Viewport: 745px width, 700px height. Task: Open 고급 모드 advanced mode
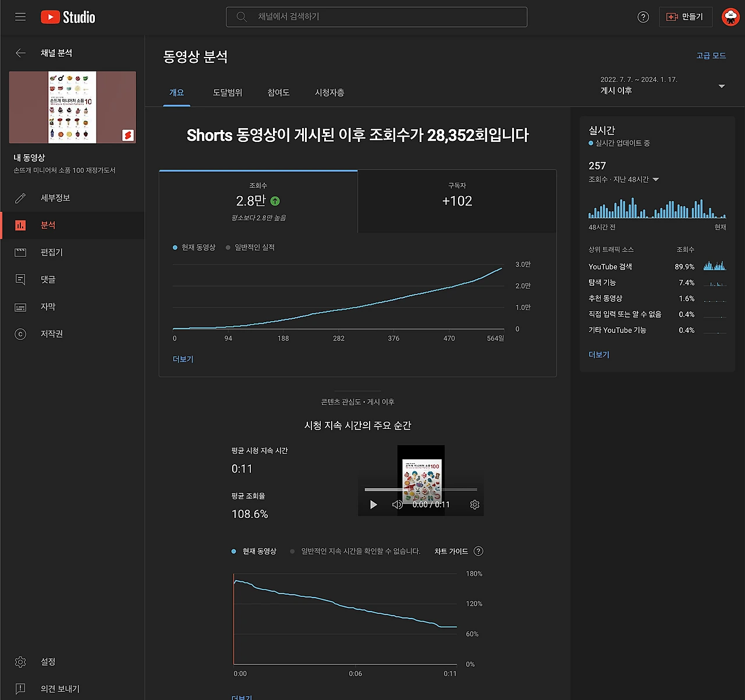711,55
